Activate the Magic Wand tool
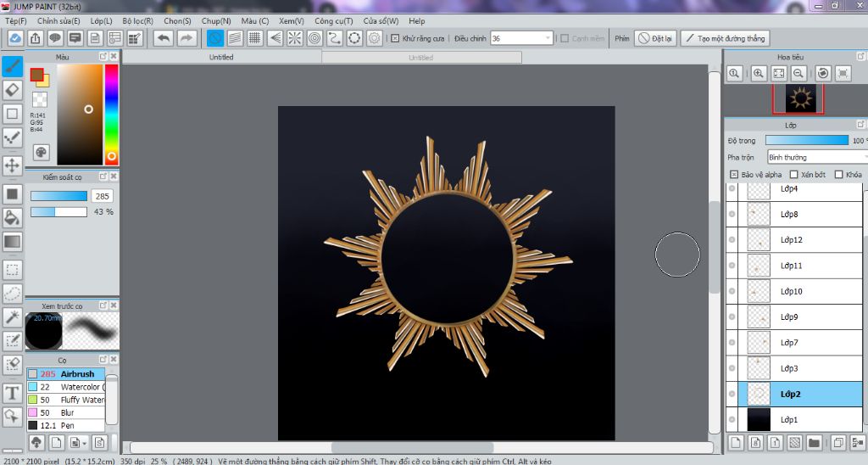This screenshot has height=465, width=868. tap(13, 317)
